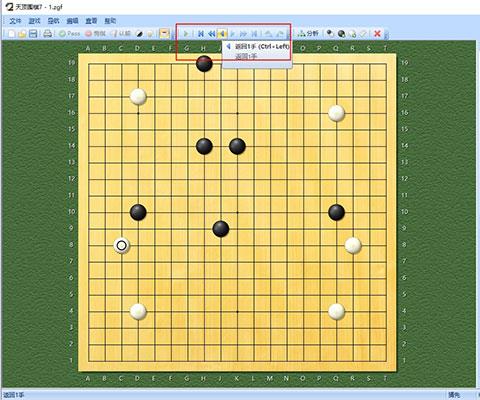Click the black globe stone icon in toolbar

click(x=341, y=34)
